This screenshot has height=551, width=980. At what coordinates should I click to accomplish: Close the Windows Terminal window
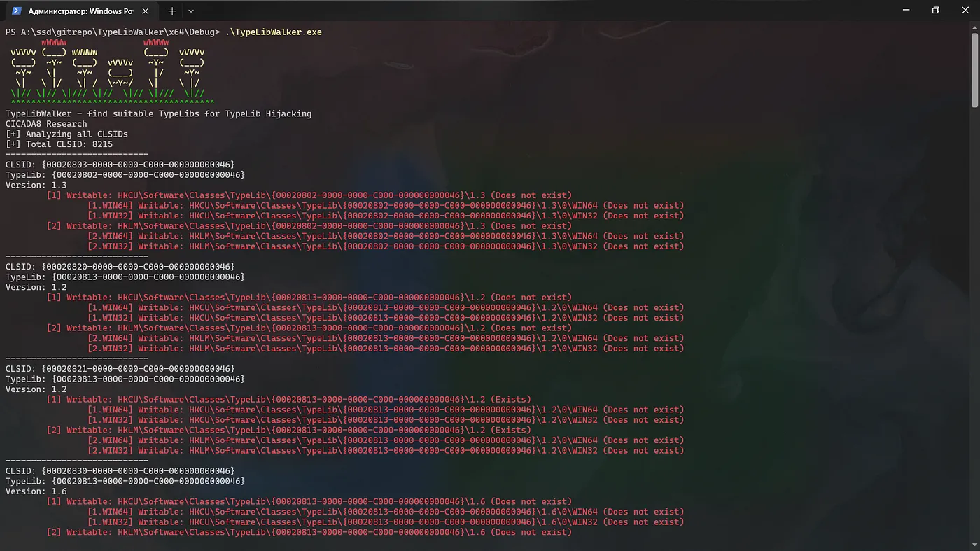[966, 11]
